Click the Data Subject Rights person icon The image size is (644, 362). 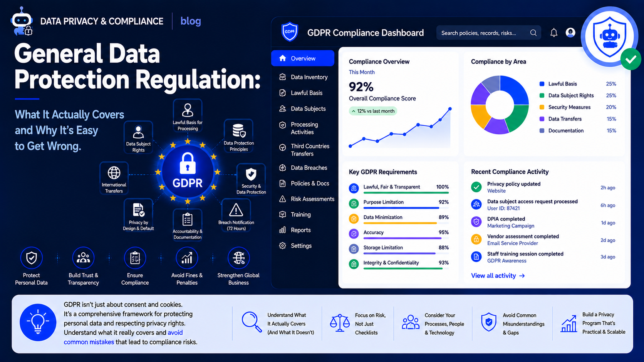point(138,132)
